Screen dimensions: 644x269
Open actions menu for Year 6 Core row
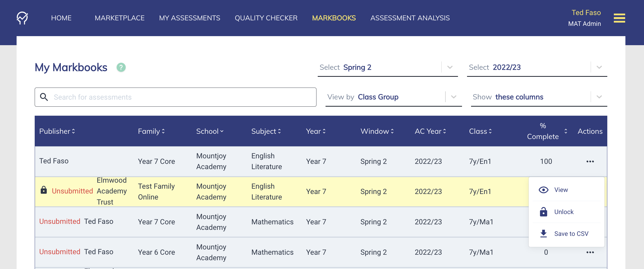(590, 252)
